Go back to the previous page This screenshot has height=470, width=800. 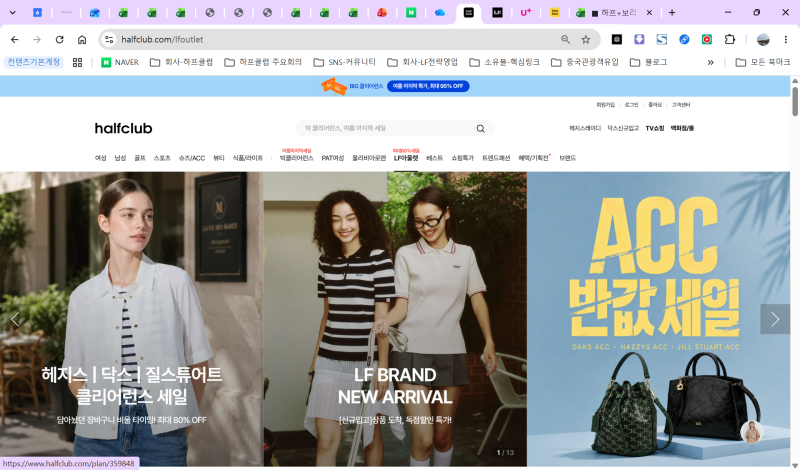pyautogui.click(x=14, y=39)
